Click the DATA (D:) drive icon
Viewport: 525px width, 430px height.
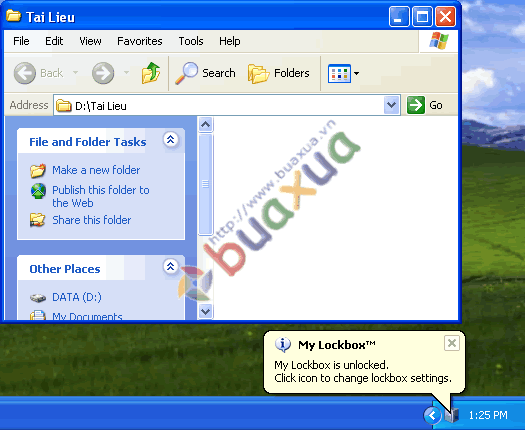tap(38, 297)
